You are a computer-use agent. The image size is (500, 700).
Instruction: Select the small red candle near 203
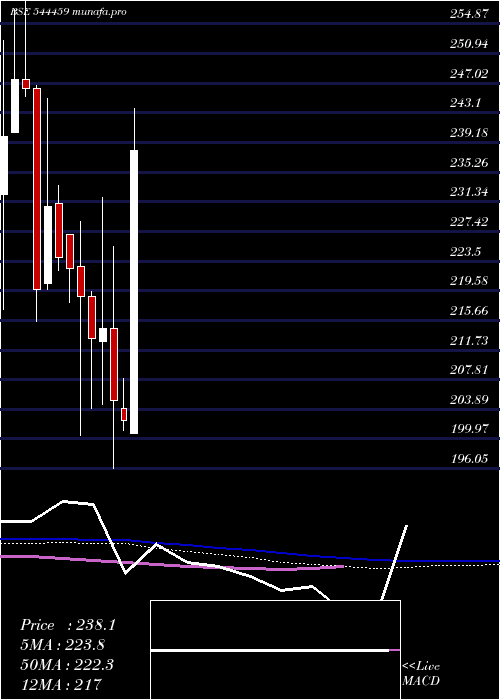tap(124, 414)
